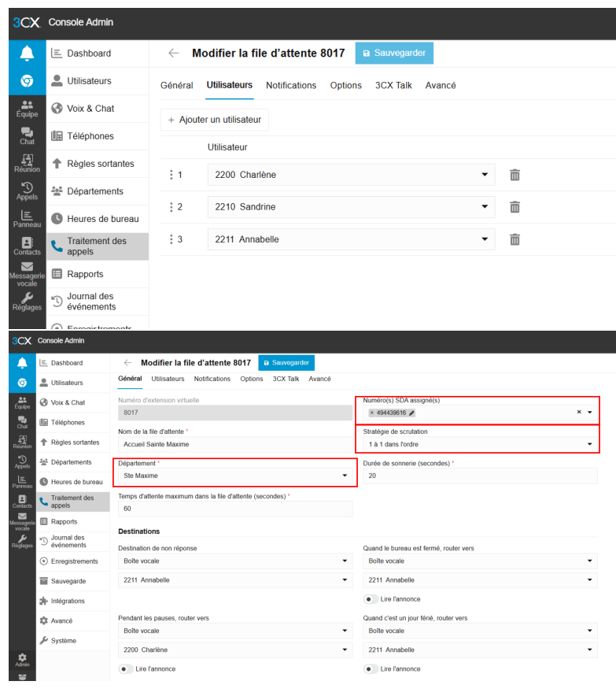Click Temps d'attente maximum field
This screenshot has height=696, width=616.
235,509
